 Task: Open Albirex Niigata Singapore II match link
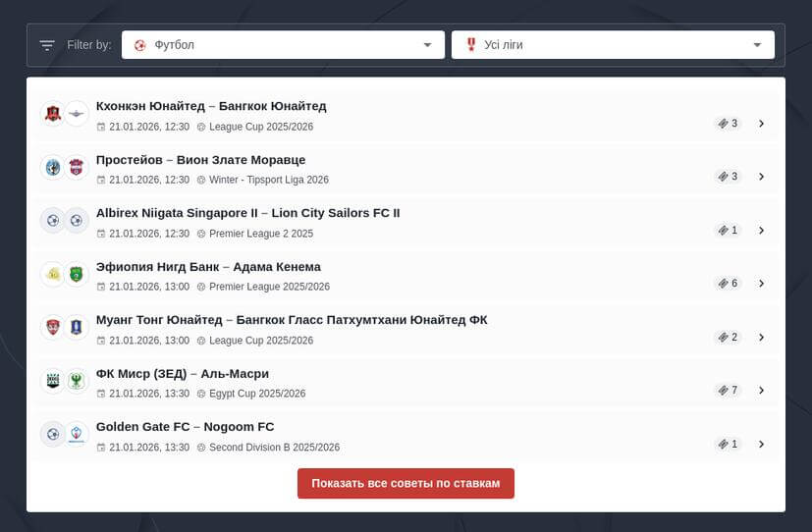pyautogui.click(x=247, y=213)
